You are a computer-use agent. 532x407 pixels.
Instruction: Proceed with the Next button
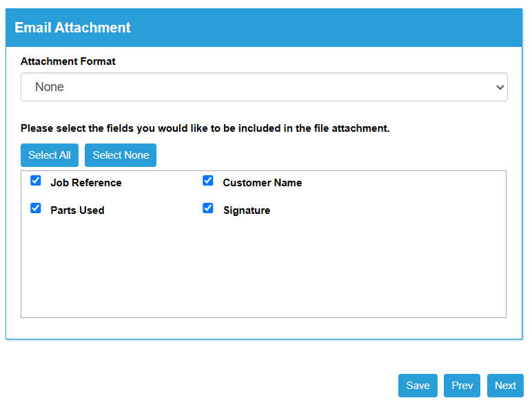pyautogui.click(x=505, y=386)
